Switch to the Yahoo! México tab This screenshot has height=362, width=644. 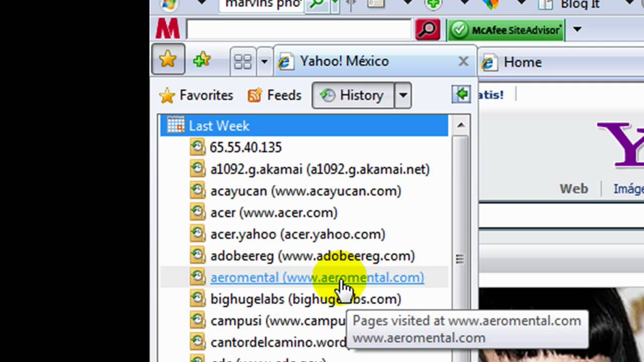(375, 61)
